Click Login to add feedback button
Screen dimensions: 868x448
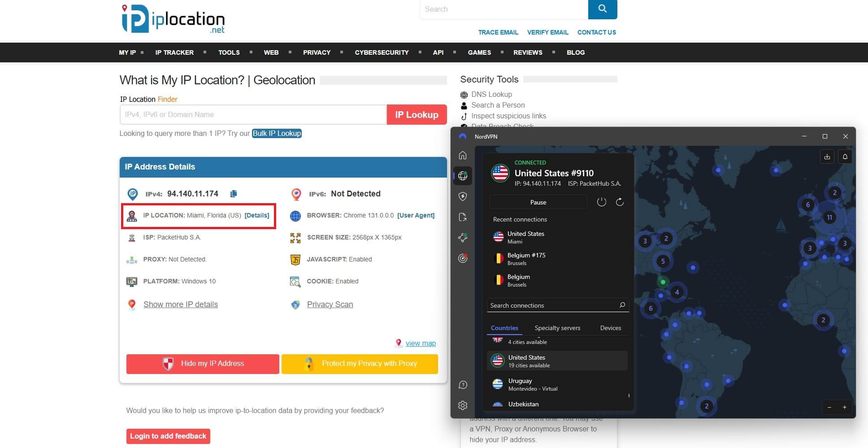coord(168,436)
